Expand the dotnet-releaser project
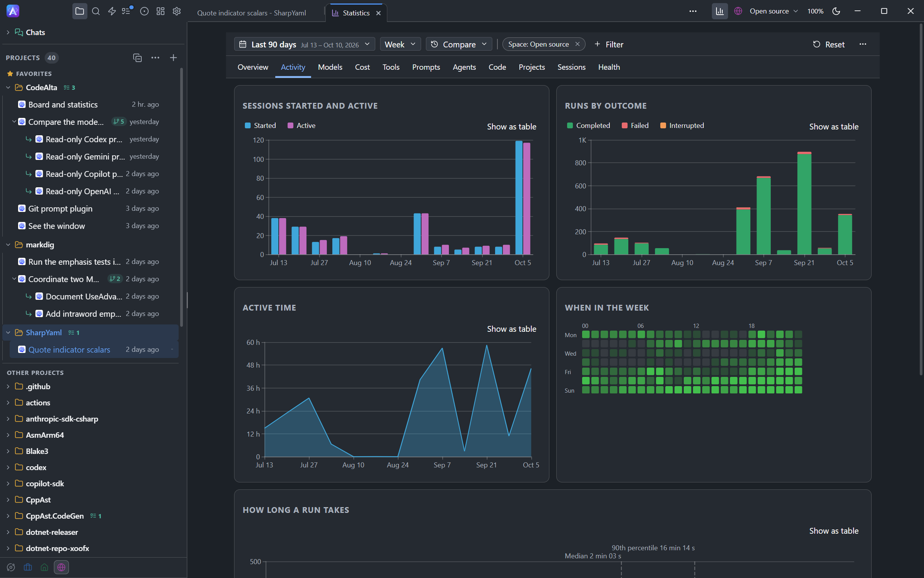The image size is (924, 578). [8, 532]
